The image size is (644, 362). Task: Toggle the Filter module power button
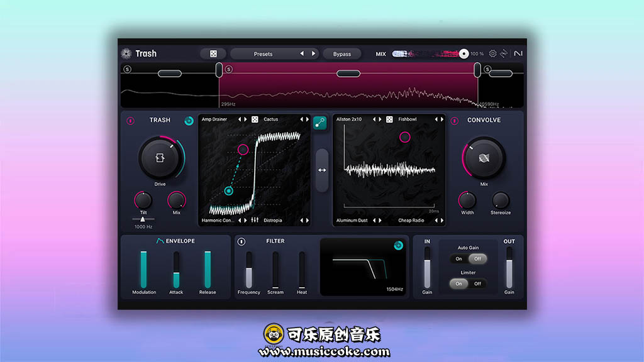click(241, 241)
